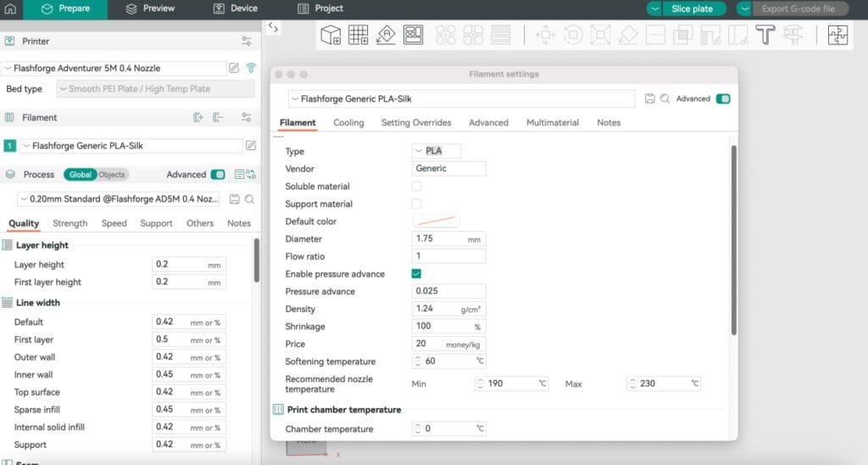This screenshot has height=465, width=868.
Task: Open sidebar filament preset dropdown
Action: tap(131, 146)
